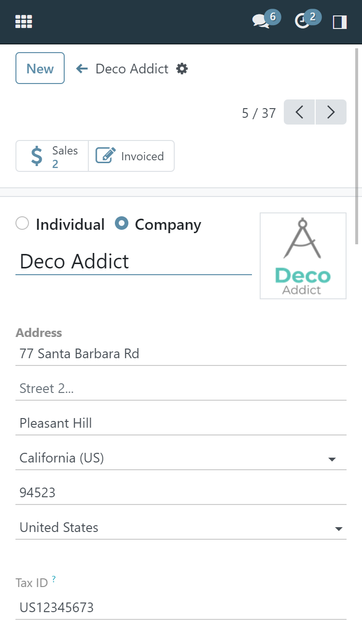The width and height of the screenshot is (362, 644).
Task: Expand the United States country dropdown
Action: [339, 529]
